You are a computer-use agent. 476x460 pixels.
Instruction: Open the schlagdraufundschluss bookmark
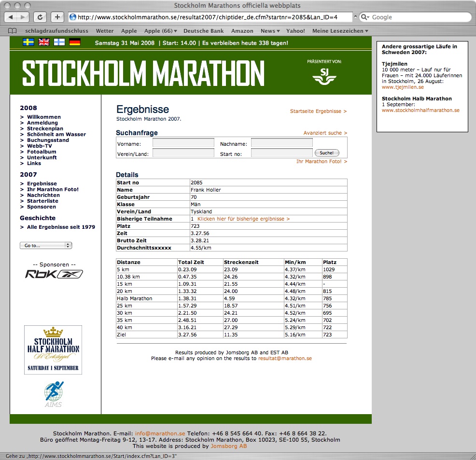(x=57, y=31)
